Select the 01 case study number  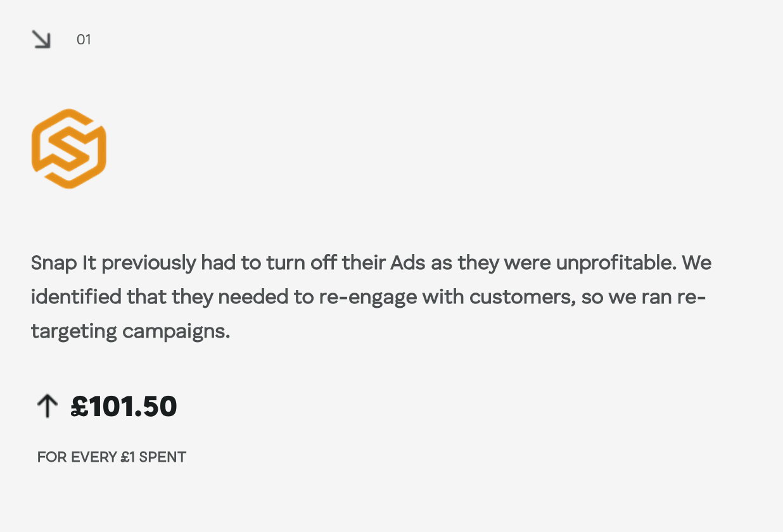pyautogui.click(x=84, y=40)
